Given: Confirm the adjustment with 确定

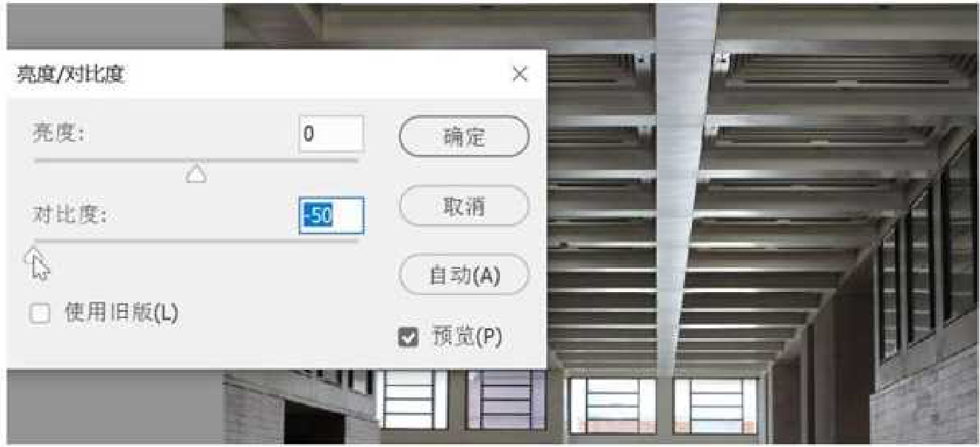Looking at the screenshot, I should (464, 136).
